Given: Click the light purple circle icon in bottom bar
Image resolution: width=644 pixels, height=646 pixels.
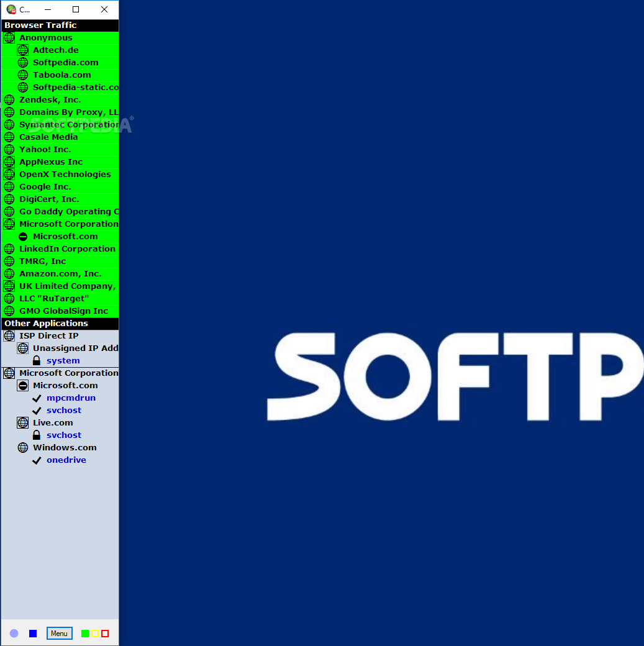Looking at the screenshot, I should click(x=14, y=634).
